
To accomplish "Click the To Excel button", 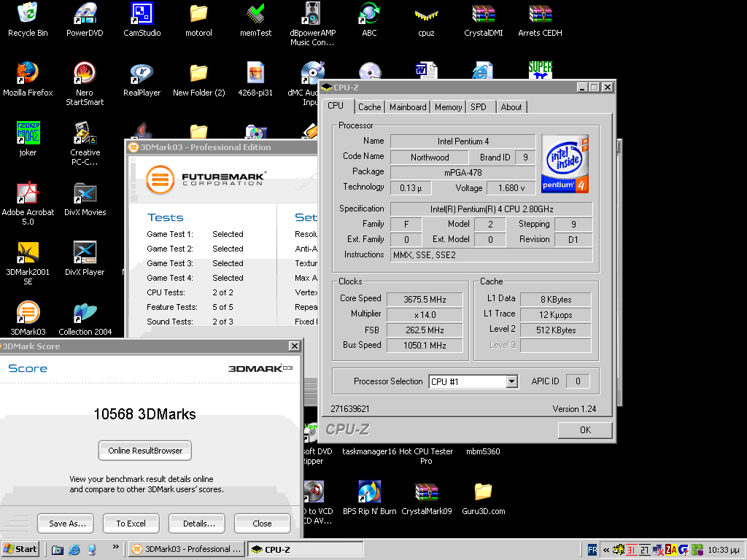I will tap(131, 523).
